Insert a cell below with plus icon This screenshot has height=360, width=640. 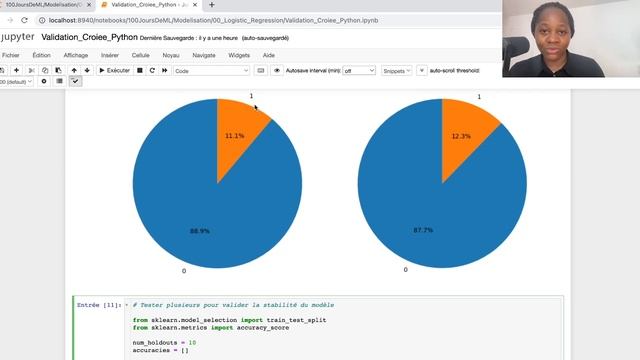click(16, 71)
